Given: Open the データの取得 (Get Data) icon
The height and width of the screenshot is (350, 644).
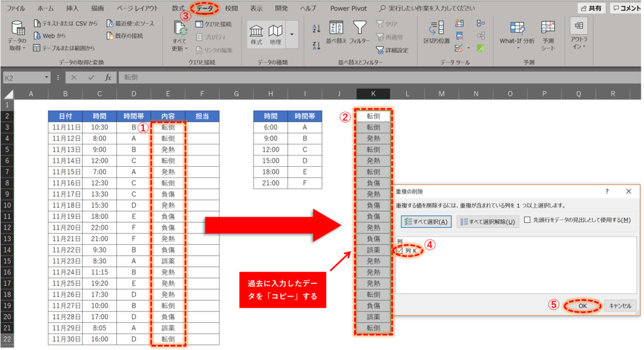Looking at the screenshot, I should coord(17,29).
